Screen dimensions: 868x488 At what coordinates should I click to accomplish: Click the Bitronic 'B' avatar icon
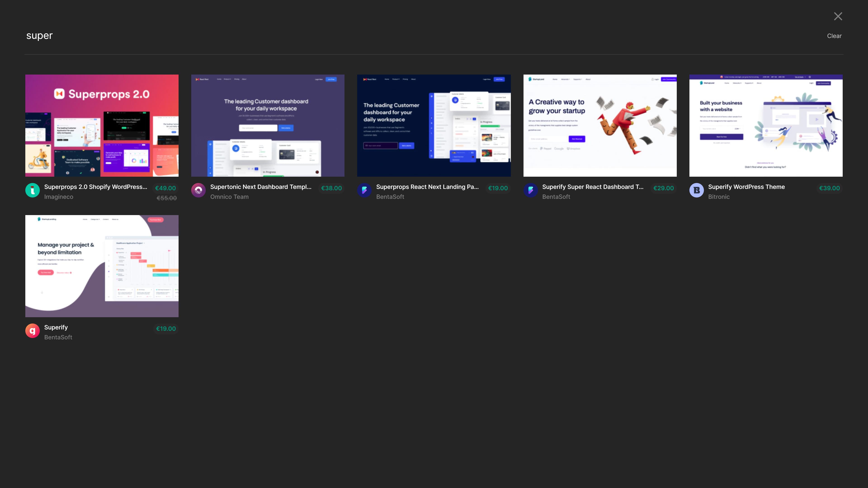pyautogui.click(x=696, y=190)
